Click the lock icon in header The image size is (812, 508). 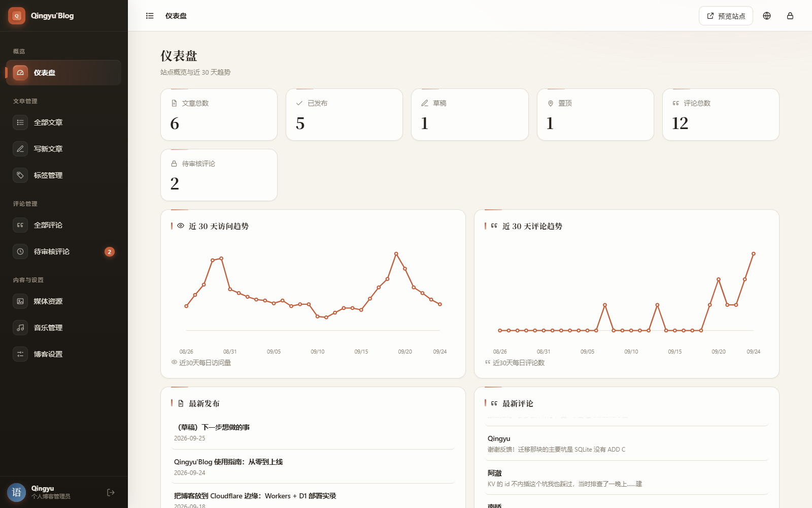tap(790, 16)
